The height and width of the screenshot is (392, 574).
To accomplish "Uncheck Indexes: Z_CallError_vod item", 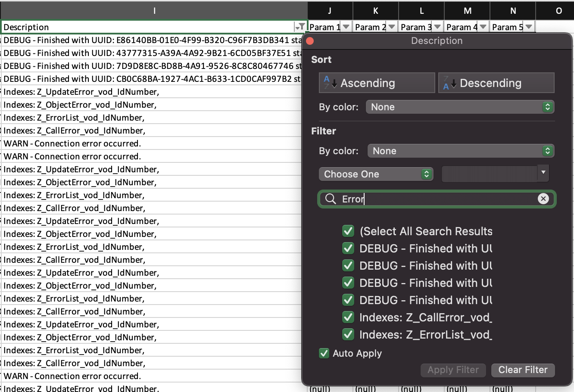I will (348, 317).
